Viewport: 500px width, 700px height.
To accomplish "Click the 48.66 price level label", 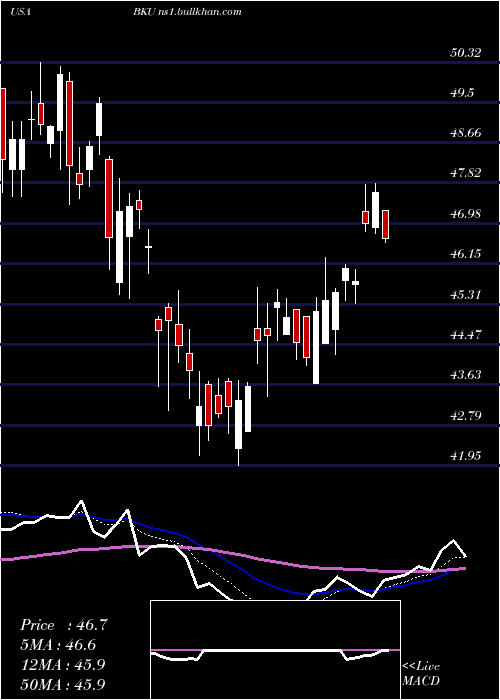I will pos(466,133).
